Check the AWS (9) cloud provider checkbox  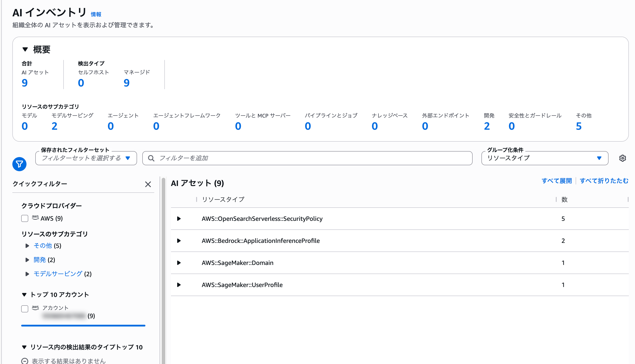(24, 218)
